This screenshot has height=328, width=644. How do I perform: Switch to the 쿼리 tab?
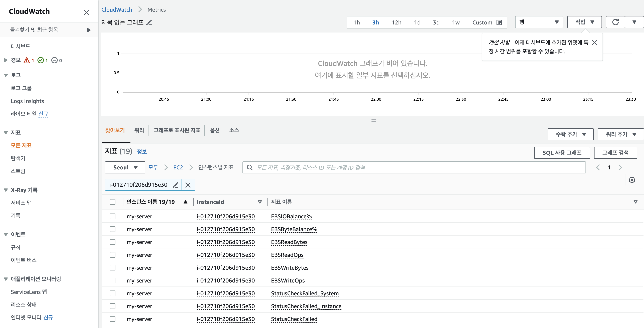pyautogui.click(x=139, y=130)
